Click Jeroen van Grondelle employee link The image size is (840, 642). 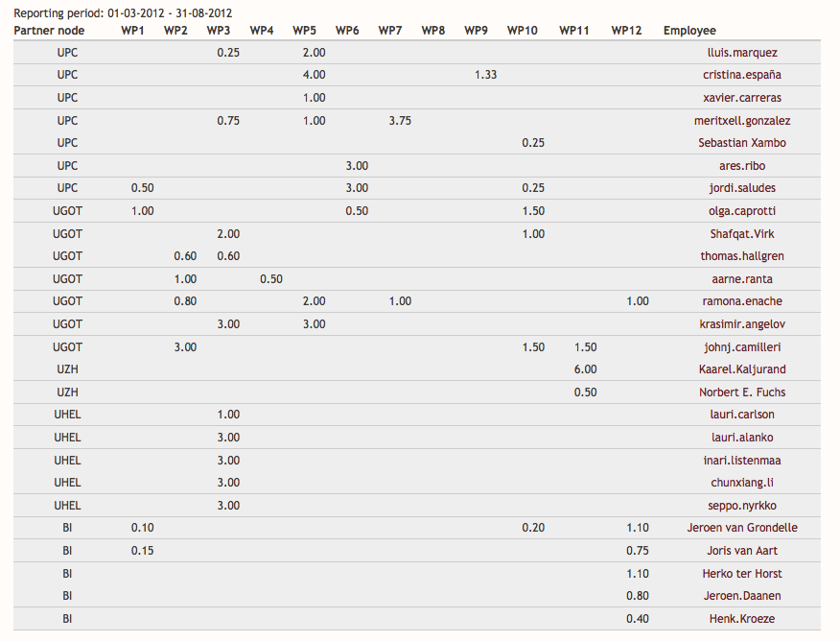(742, 528)
